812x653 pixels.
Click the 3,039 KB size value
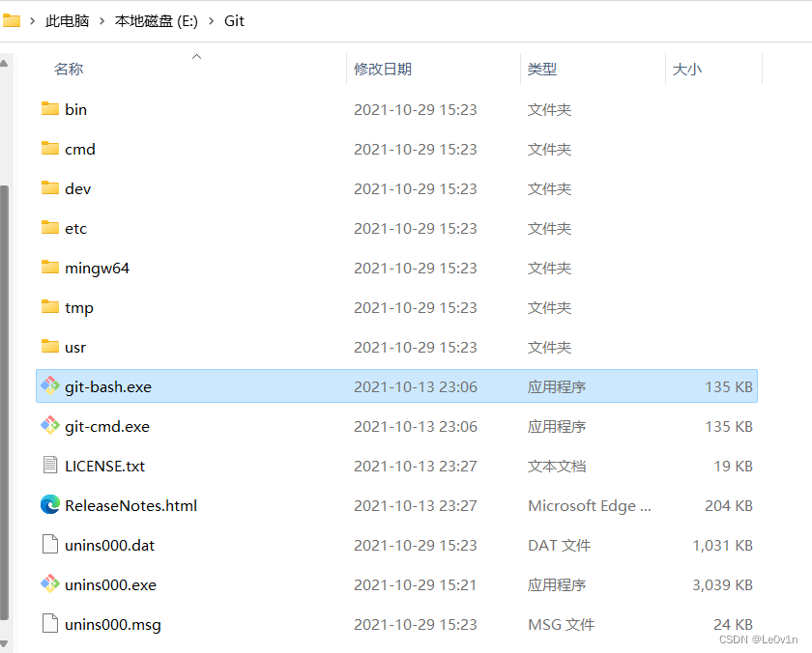click(722, 584)
